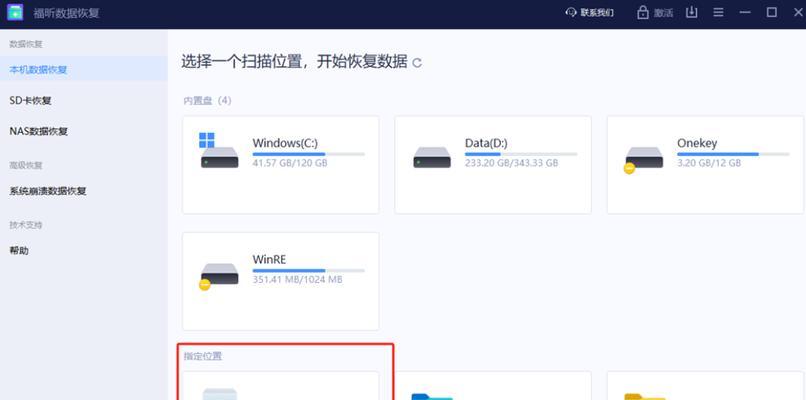Open the hamburger menu in the title bar
Image resolution: width=806 pixels, height=400 pixels.
click(719, 13)
